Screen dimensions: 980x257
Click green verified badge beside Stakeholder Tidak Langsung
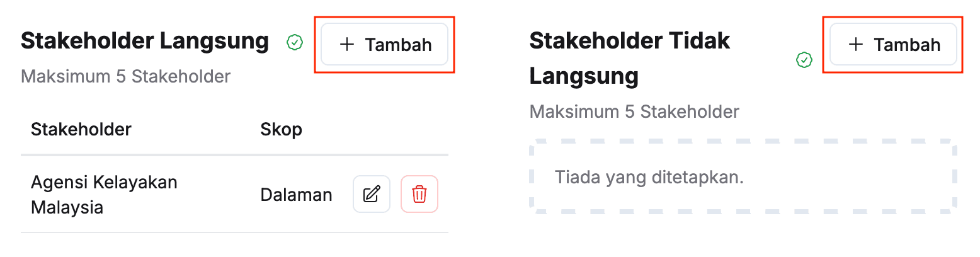coord(804,60)
